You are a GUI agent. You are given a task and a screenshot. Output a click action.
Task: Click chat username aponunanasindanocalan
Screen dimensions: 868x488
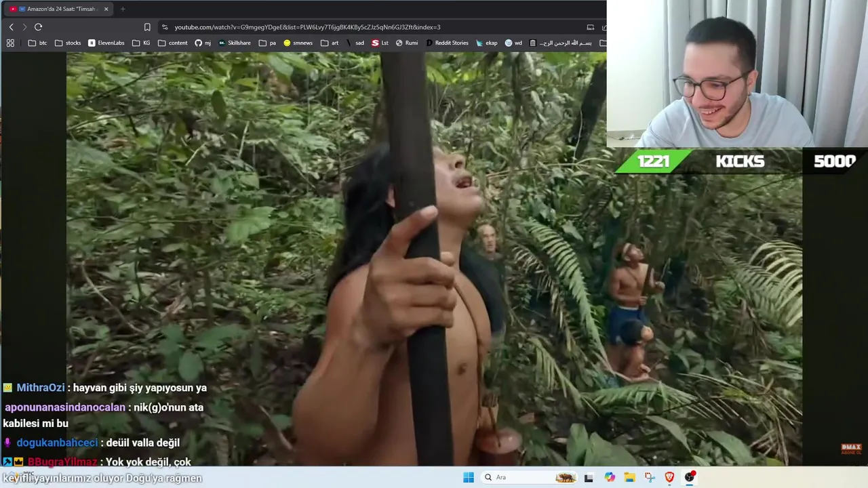[65, 407]
